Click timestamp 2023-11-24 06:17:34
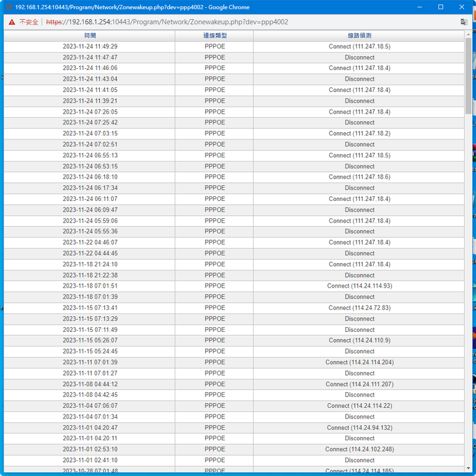476x476 pixels. pyautogui.click(x=90, y=188)
